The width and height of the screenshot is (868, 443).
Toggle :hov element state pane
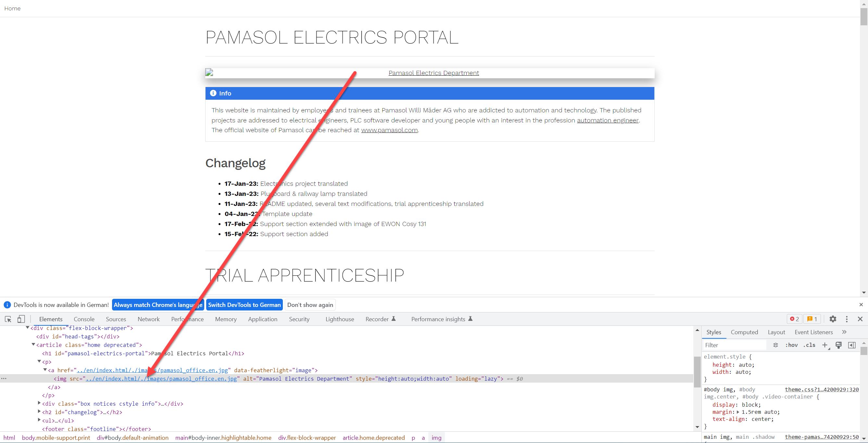coord(792,345)
